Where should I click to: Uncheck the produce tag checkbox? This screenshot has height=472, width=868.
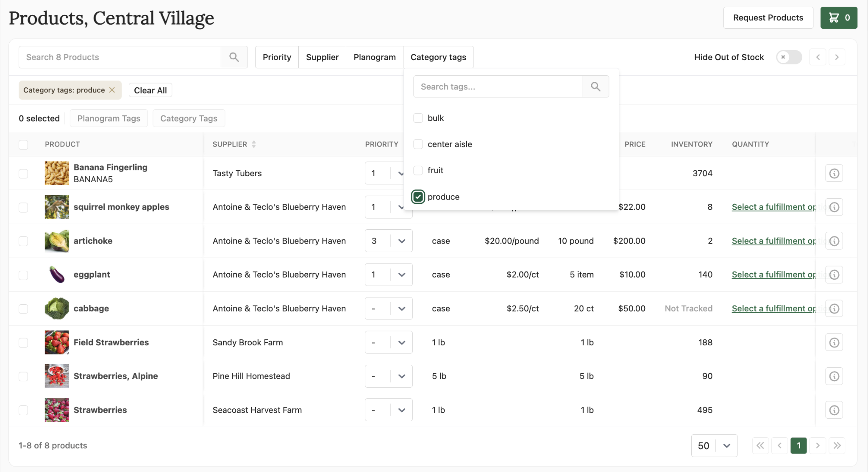418,197
